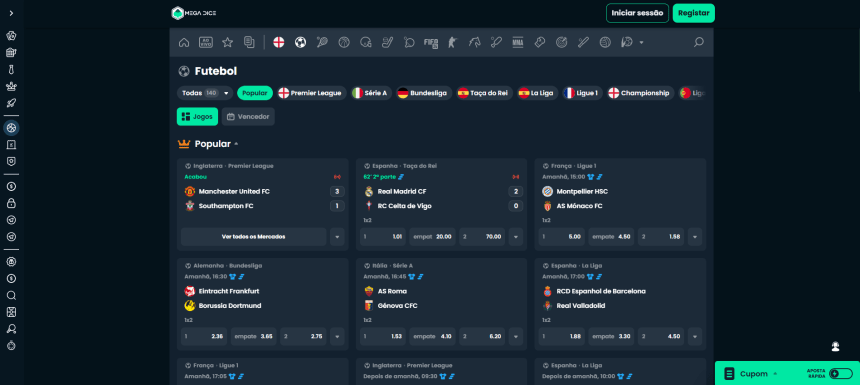The width and height of the screenshot is (860, 385).
Task: Expand more markets arrow for Real Madrid match
Action: (x=516, y=237)
